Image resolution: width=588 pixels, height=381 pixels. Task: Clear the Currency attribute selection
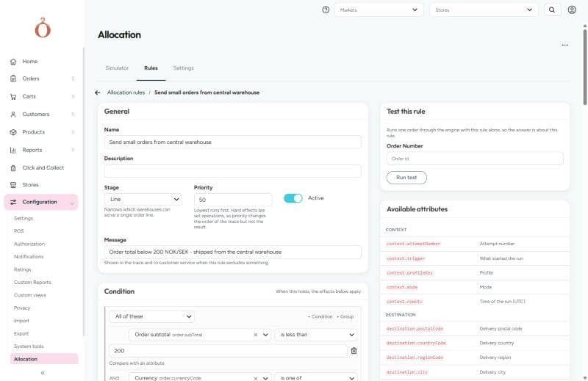256,378
